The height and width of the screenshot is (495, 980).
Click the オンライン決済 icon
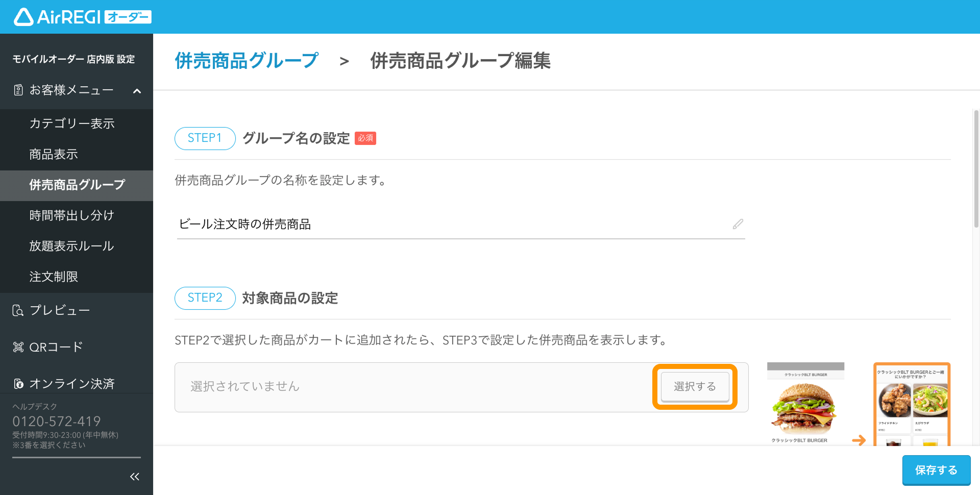coord(18,383)
